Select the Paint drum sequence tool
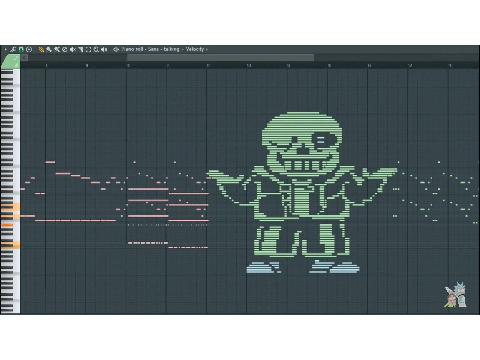 57,49
